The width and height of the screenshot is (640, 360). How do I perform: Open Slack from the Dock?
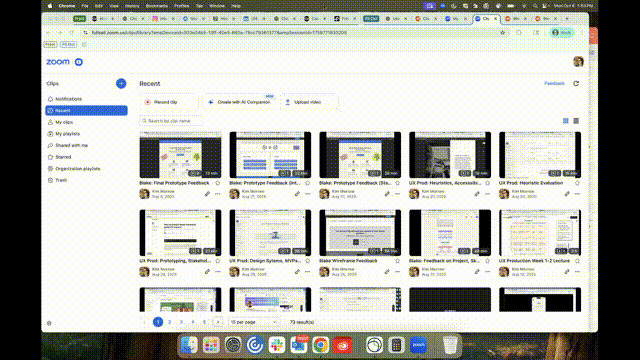(x=277, y=345)
